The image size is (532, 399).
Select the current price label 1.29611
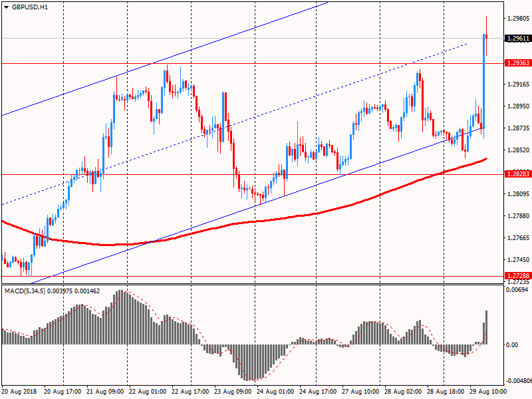[518, 39]
